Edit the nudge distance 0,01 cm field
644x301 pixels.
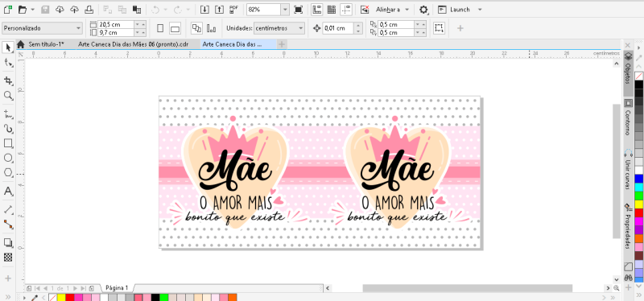point(338,28)
